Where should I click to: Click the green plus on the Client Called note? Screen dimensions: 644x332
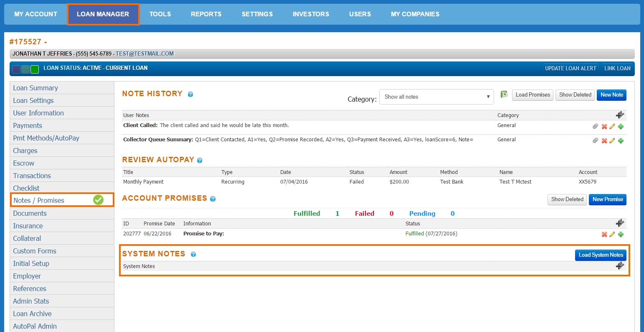pos(621,127)
